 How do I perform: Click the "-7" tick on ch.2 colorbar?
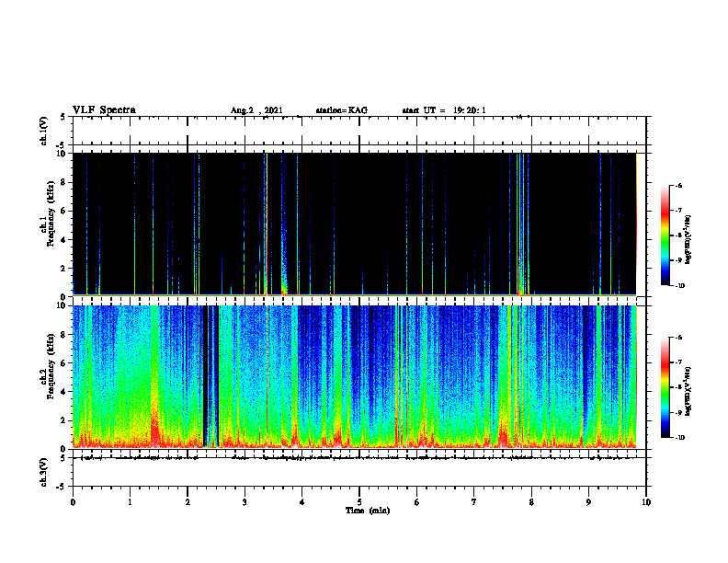pos(678,362)
